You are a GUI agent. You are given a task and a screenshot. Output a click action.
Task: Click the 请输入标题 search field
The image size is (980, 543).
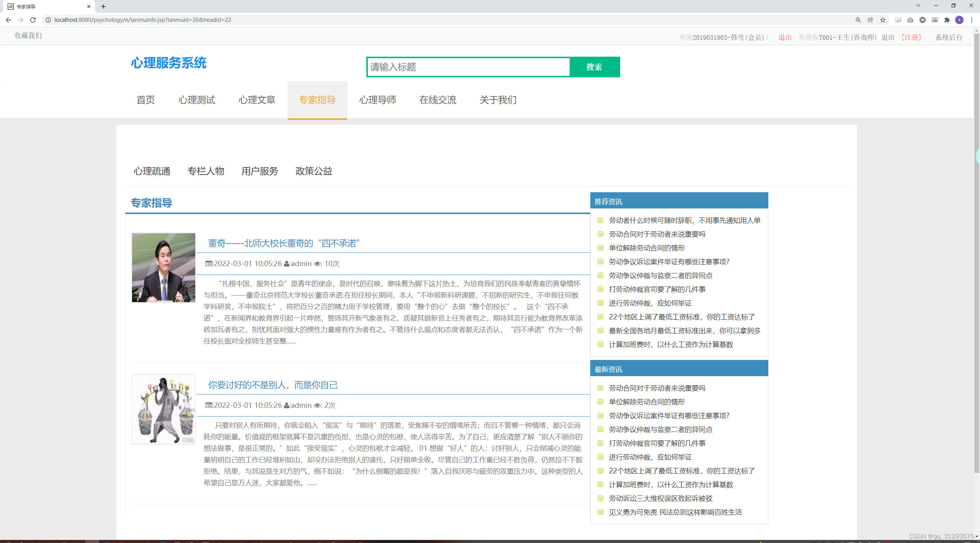469,67
